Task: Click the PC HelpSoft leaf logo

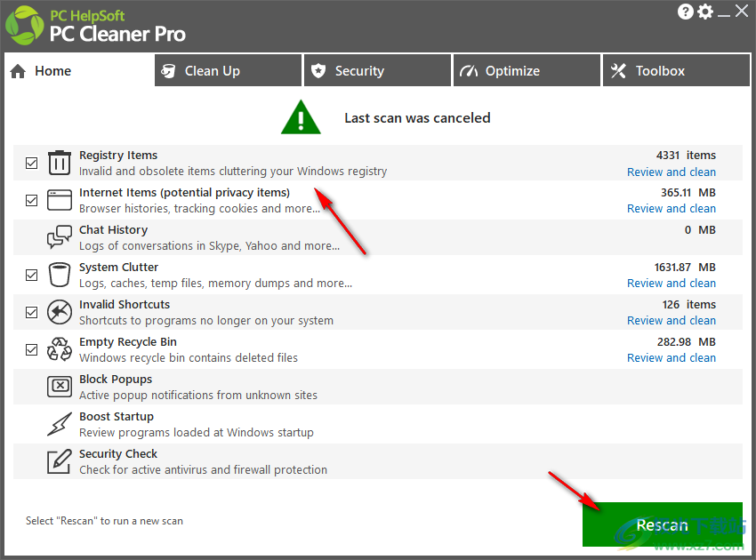Action: [24, 26]
